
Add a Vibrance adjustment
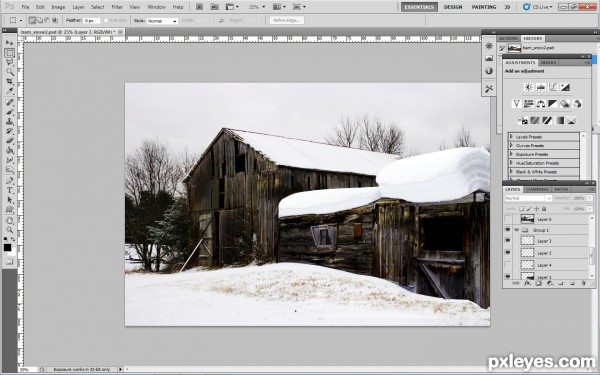click(517, 104)
